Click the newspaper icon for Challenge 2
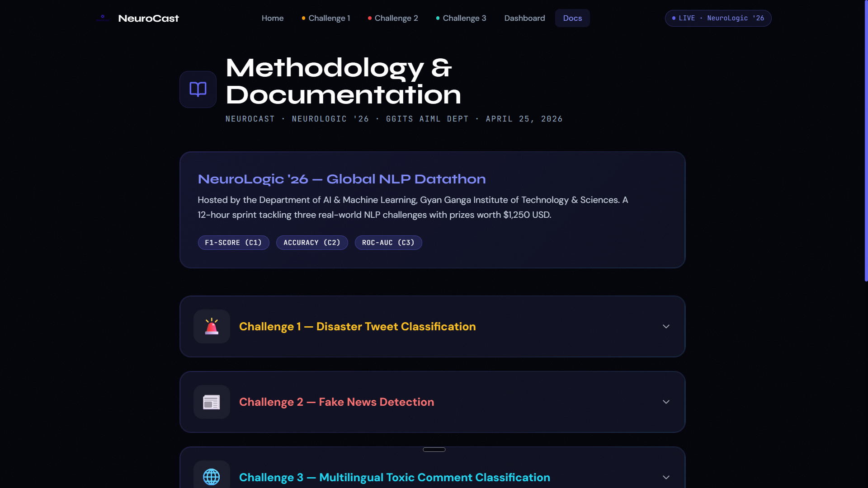This screenshot has width=868, height=488. (x=212, y=402)
